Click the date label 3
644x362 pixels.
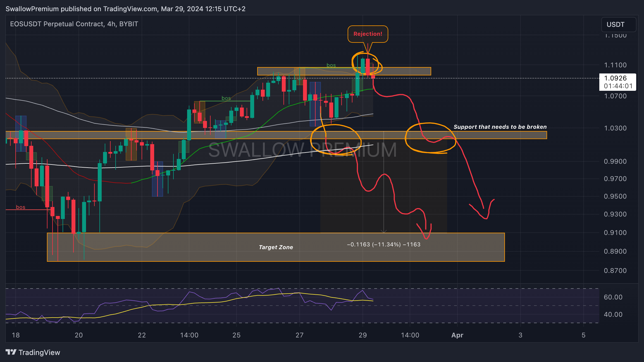(x=521, y=335)
